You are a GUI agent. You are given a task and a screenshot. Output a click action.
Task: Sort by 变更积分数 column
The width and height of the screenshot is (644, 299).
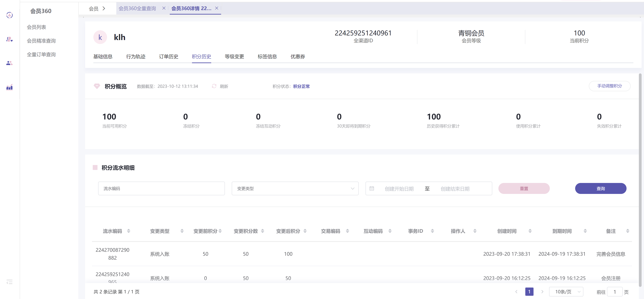(x=263, y=231)
